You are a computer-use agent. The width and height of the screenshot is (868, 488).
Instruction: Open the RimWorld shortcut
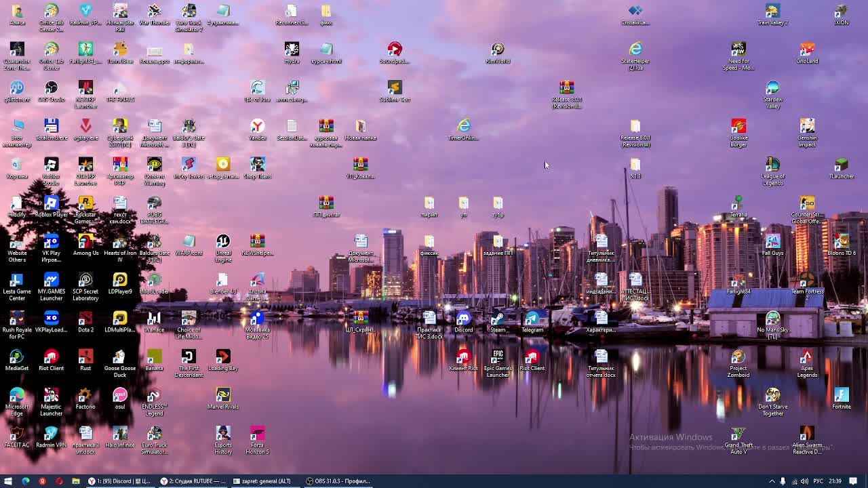click(x=498, y=53)
